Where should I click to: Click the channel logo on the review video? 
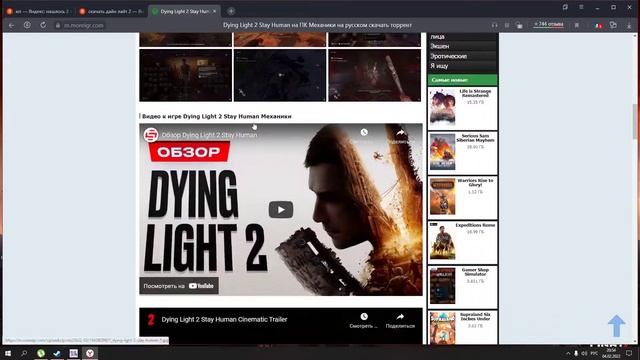click(151, 135)
